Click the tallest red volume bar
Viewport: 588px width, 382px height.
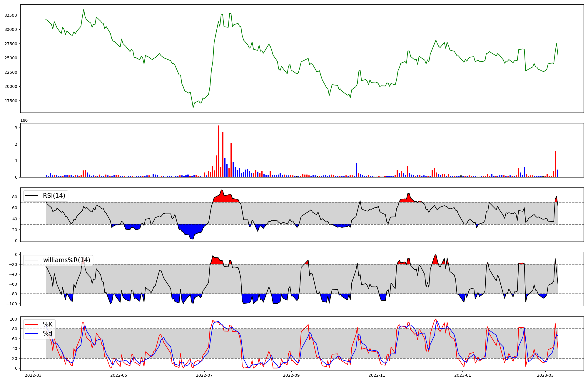pyautogui.click(x=219, y=151)
